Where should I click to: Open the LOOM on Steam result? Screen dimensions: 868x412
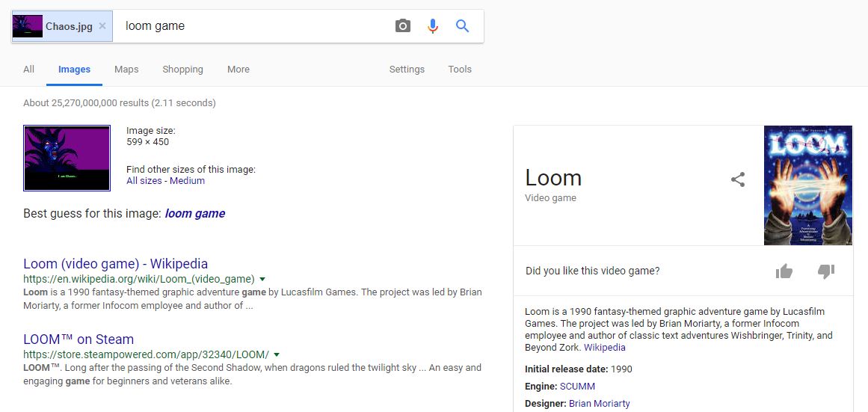79,339
